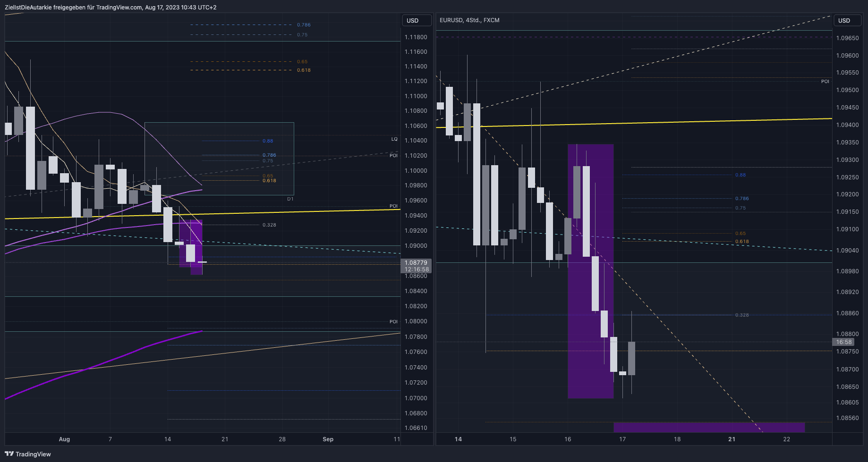Click 1.06610 on the left price axis
Screen dimensions: 868x462
coord(416,428)
